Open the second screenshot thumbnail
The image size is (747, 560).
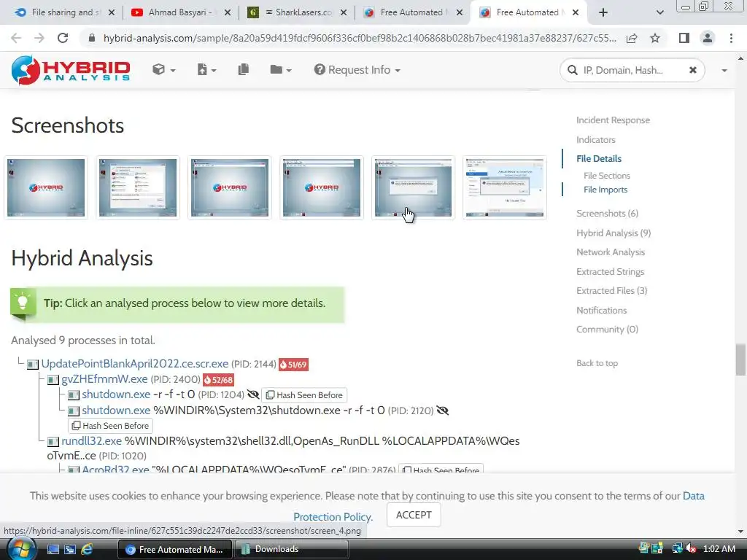138,187
